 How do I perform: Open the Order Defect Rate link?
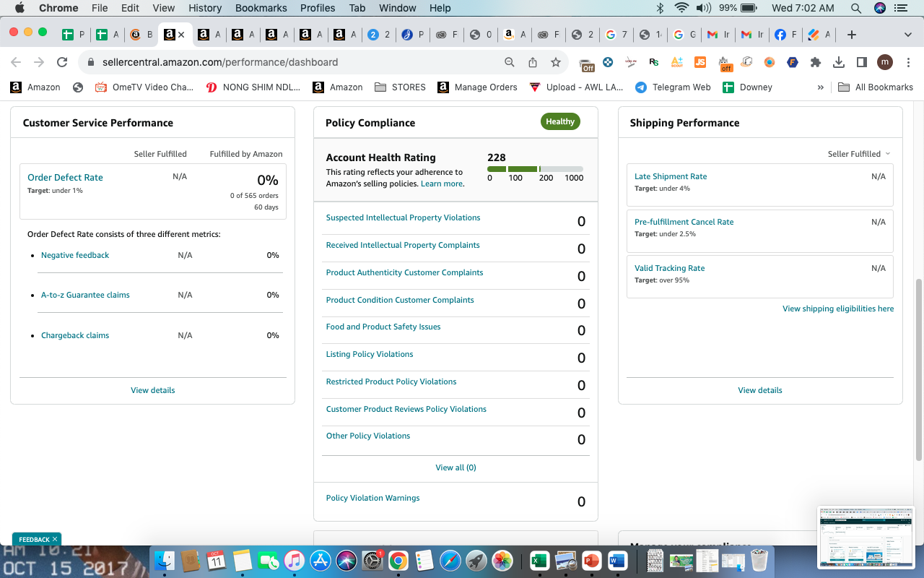[x=65, y=177]
